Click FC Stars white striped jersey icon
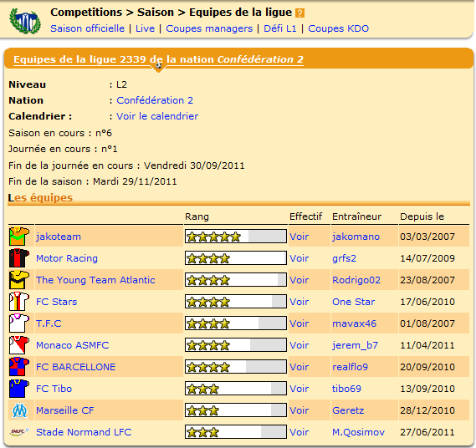The image size is (476, 448). tap(18, 302)
